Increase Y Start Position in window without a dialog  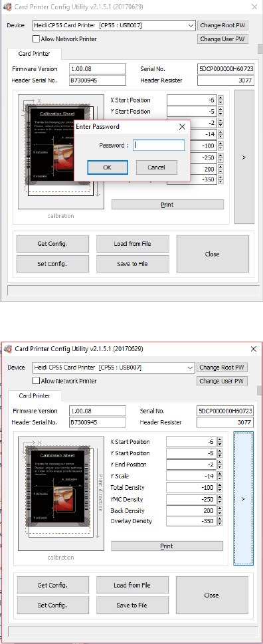coord(220,451)
